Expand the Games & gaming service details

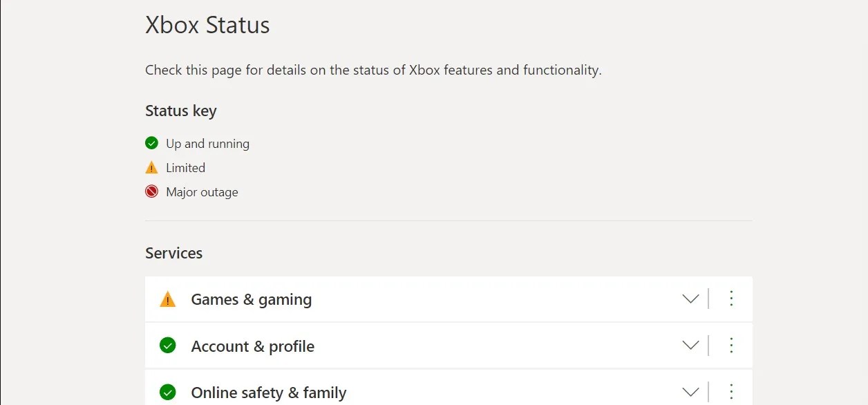pyautogui.click(x=690, y=299)
